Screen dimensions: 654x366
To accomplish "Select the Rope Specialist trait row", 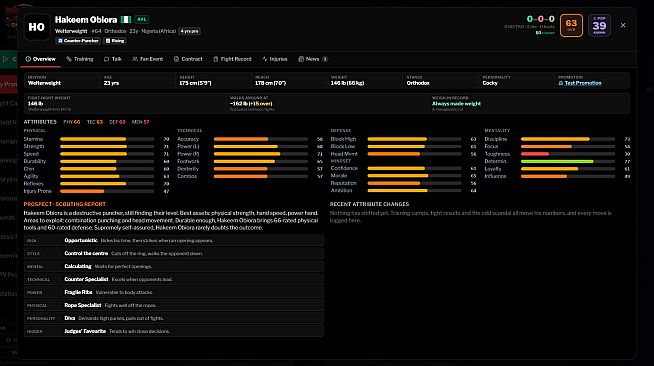I will (174, 305).
